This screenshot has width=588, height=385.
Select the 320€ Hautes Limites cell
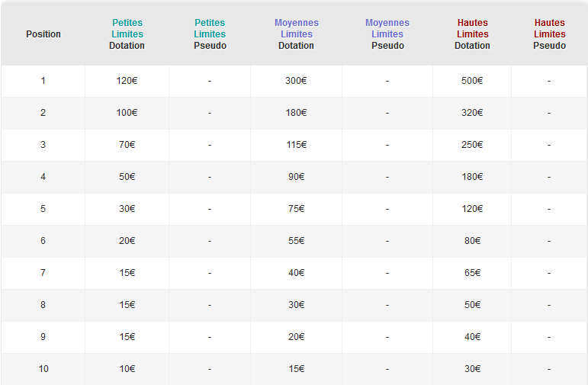coord(472,113)
